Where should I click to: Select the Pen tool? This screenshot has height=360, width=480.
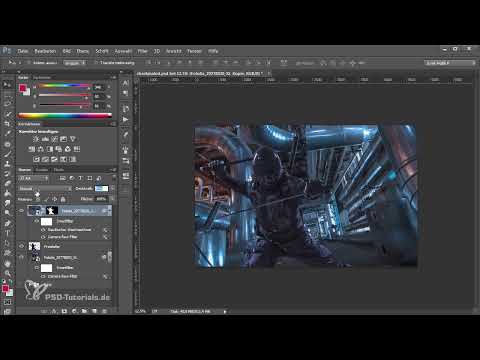coord(7,223)
